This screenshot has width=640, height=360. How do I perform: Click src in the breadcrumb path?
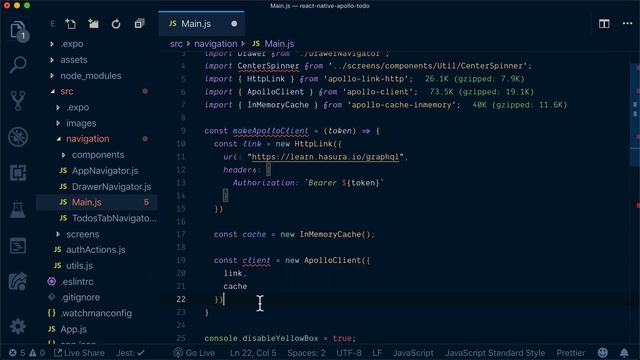pos(176,44)
